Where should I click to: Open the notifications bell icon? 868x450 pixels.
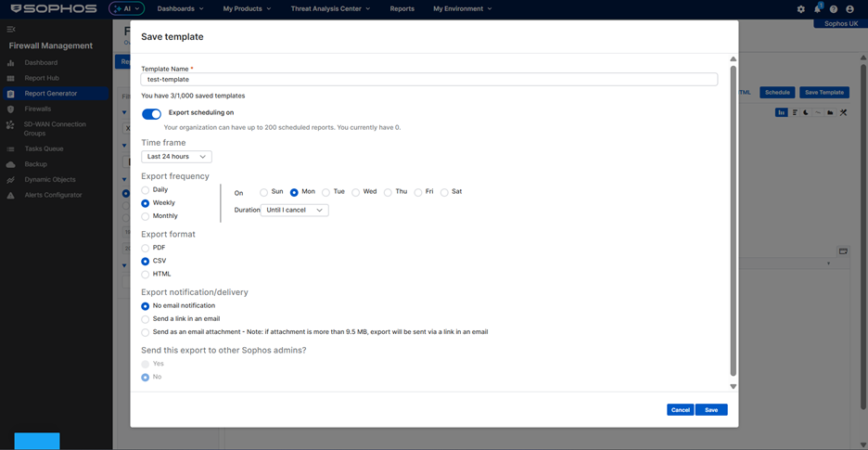[817, 9]
